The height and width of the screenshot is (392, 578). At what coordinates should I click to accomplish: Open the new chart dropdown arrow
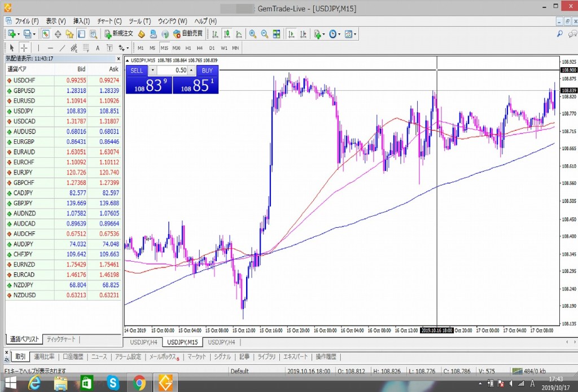coord(19,34)
